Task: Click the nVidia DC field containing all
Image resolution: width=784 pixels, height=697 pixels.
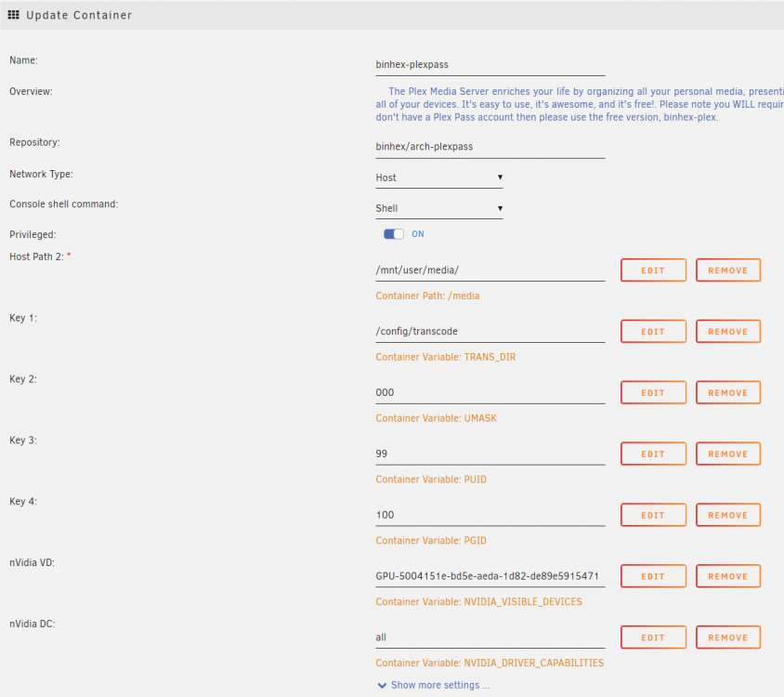Action: click(x=490, y=638)
